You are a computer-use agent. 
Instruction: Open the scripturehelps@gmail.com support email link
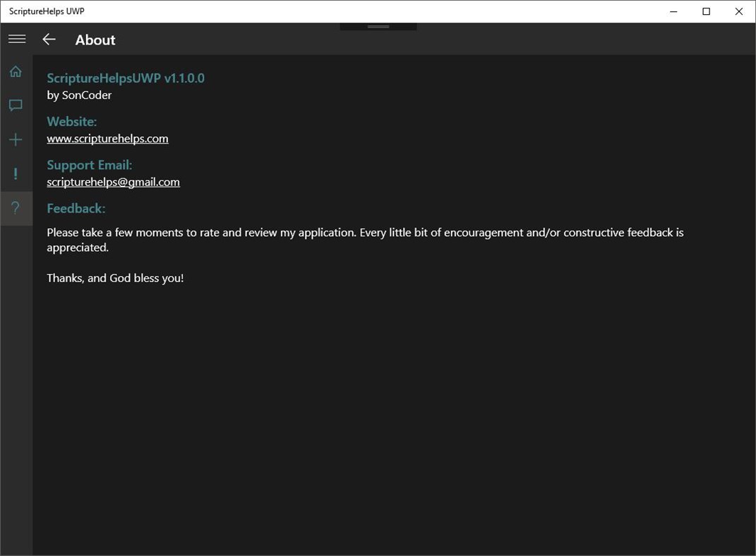pyautogui.click(x=113, y=182)
